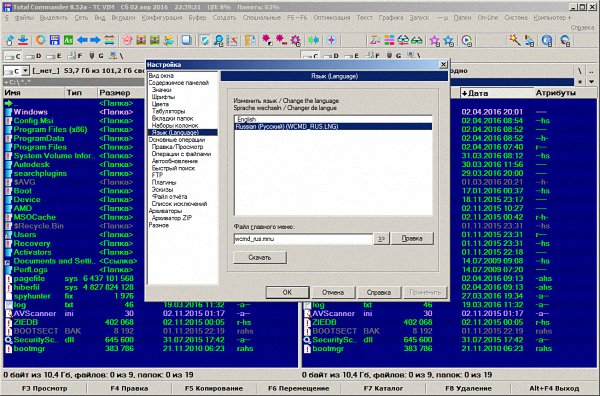Choose Russian (WCMD_RUS.LNG) in language list
600x396 pixels.
tap(333, 127)
